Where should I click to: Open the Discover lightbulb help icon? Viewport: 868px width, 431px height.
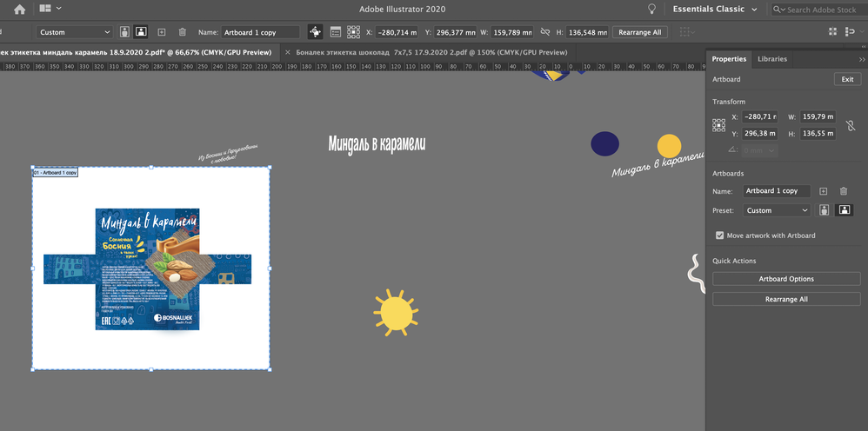[652, 9]
